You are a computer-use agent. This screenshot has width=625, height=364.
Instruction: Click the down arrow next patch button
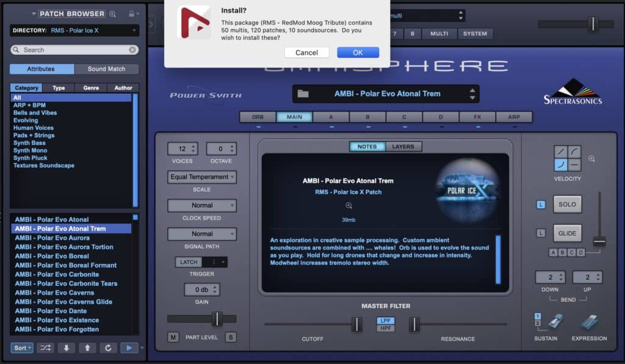pos(66,348)
